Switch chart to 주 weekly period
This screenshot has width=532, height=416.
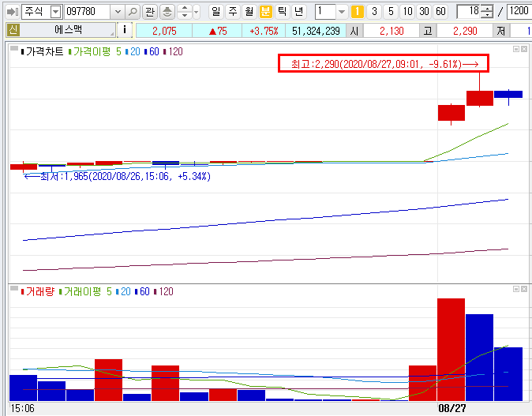[232, 12]
